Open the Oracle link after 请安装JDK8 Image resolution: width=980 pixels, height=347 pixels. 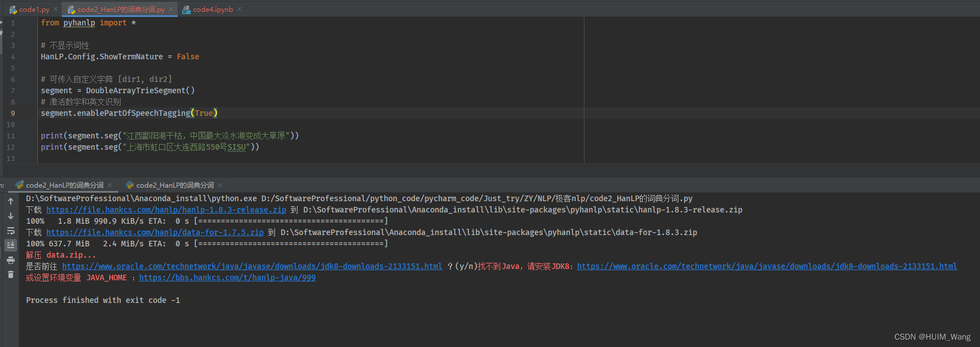(767, 266)
